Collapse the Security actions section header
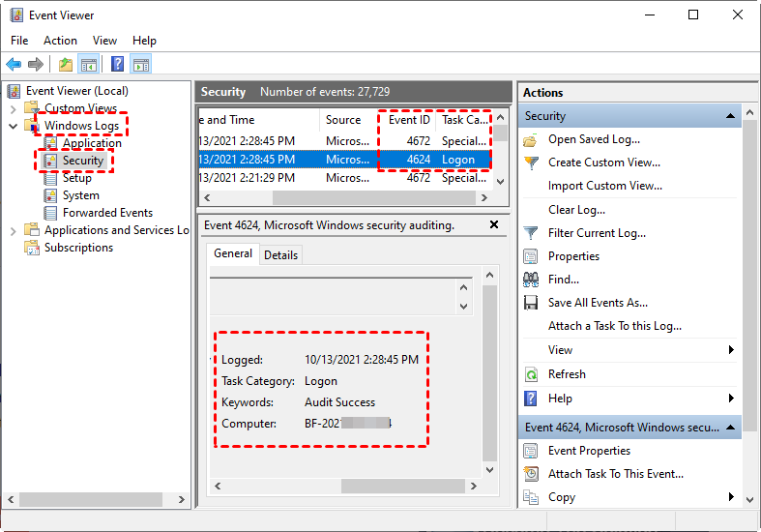Viewport: 761px width, 532px height. click(731, 116)
